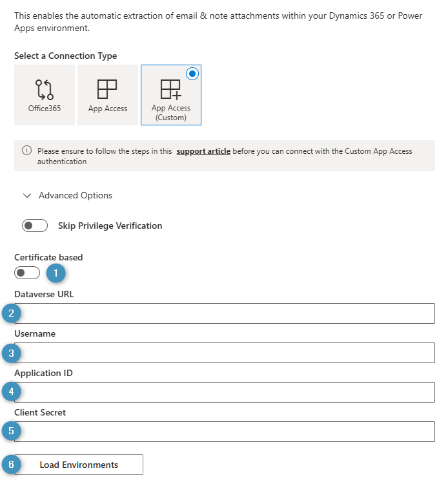448x484 pixels.
Task: Turn on the Certificate based toggle
Action: click(27, 273)
